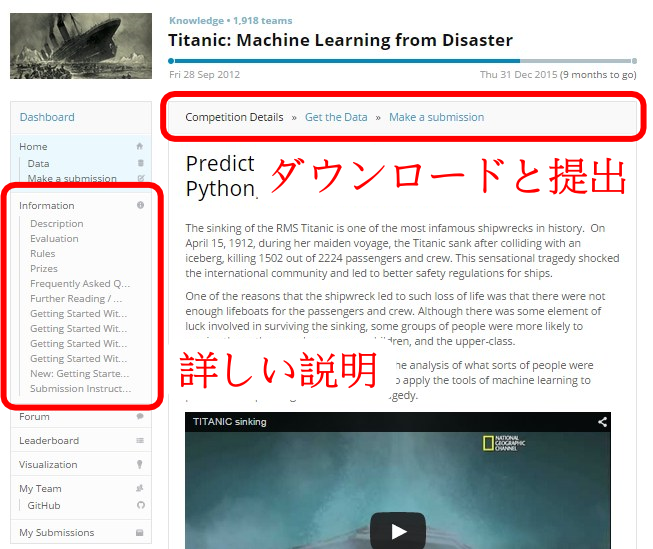This screenshot has height=549, width=653.
Task: Click the team icon beside My Team
Action: point(140,488)
